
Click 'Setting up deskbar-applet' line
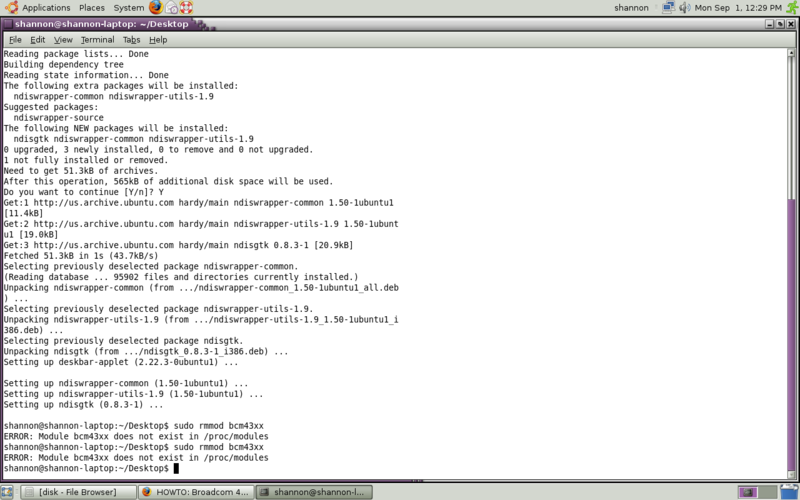[121, 362]
